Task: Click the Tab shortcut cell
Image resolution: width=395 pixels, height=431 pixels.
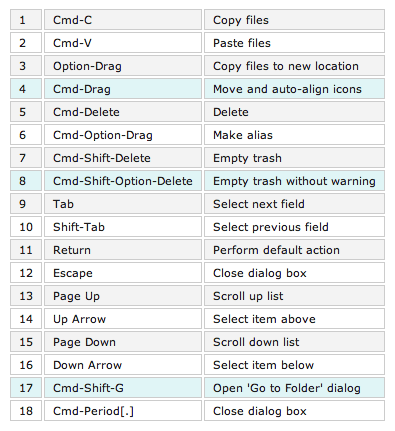Action: (x=123, y=204)
